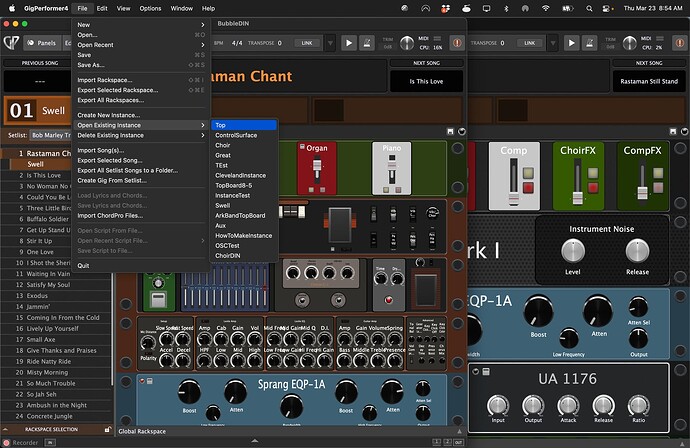Open the Panels view button
Viewport: 690px width, 448px height.
pos(42,43)
